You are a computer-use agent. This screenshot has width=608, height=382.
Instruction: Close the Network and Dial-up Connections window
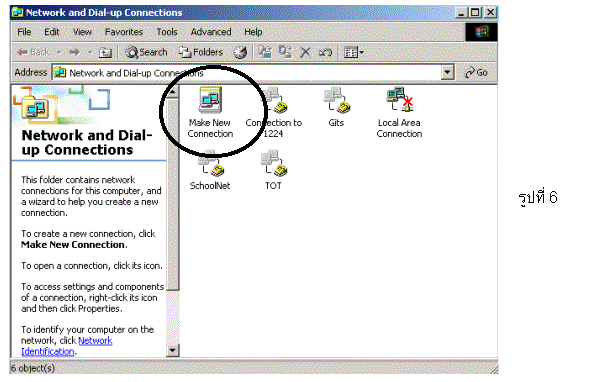click(x=491, y=12)
